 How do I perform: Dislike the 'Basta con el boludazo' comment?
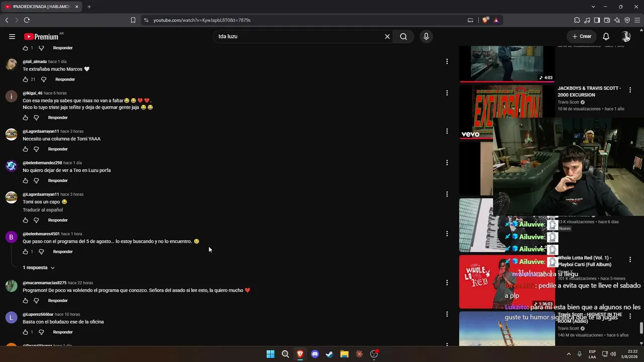click(x=41, y=332)
